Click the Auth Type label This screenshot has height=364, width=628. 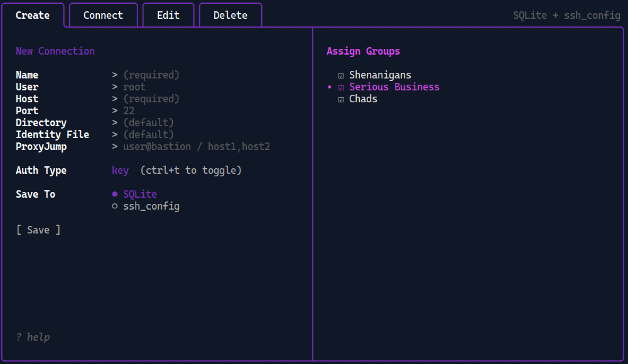tap(41, 170)
